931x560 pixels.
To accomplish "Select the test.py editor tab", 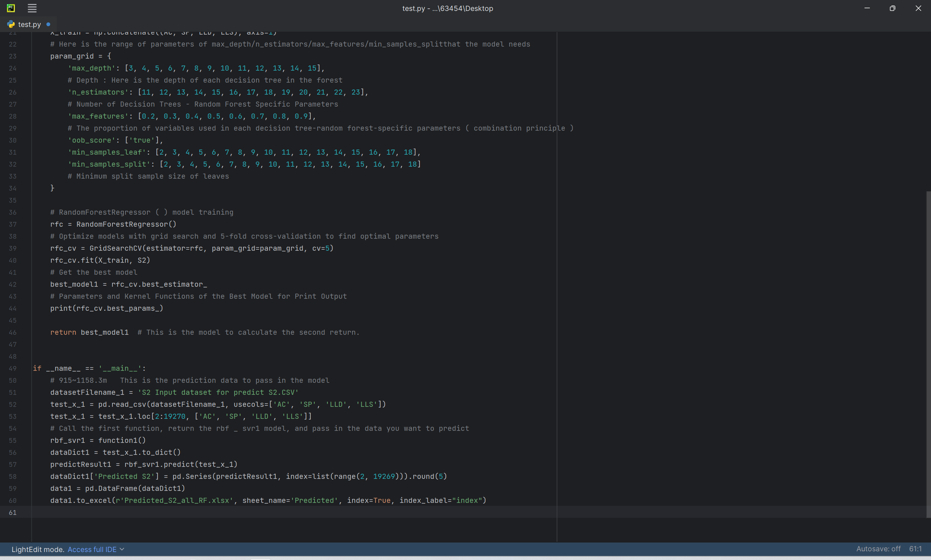I will pos(28,24).
